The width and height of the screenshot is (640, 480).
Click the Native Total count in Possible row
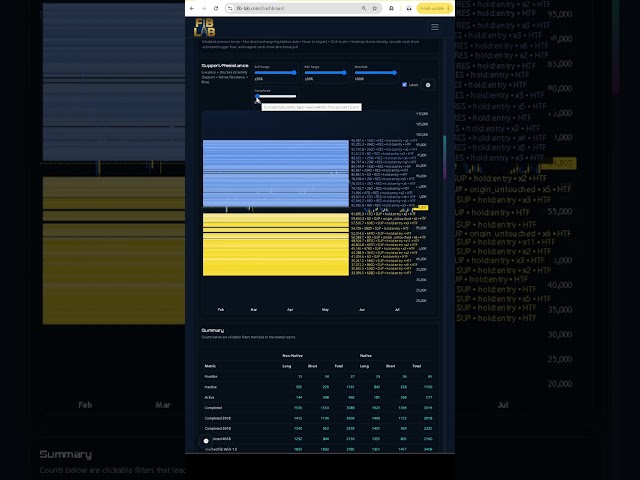tap(429, 376)
